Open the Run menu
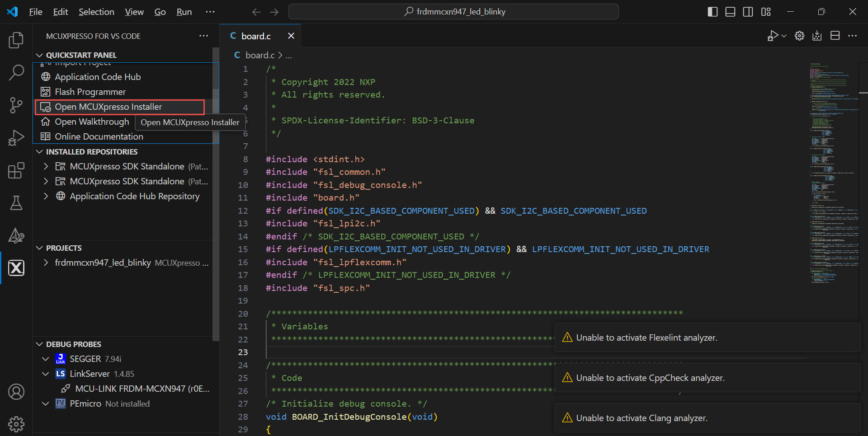 (x=184, y=12)
